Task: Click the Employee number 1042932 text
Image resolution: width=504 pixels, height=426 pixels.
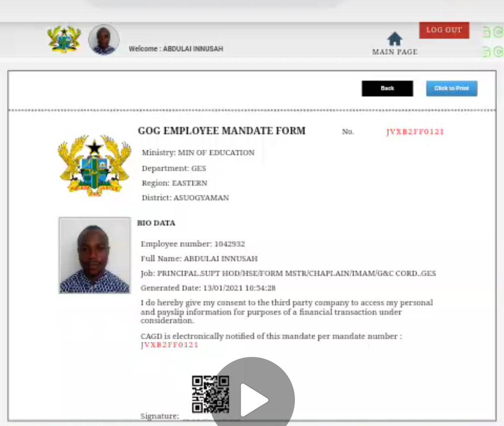Action: coord(193,244)
